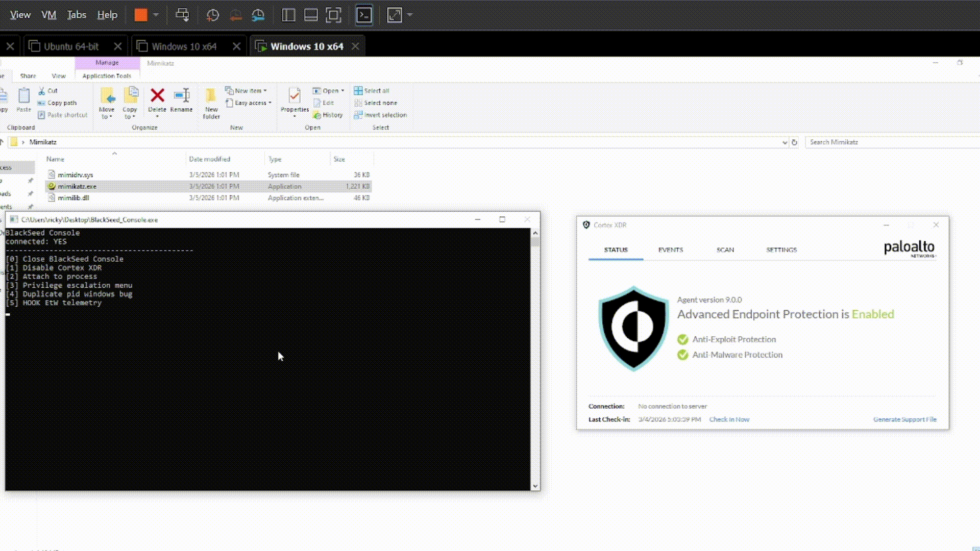This screenshot has height=551, width=980.
Task: Open the VMware Help menu
Action: [107, 15]
